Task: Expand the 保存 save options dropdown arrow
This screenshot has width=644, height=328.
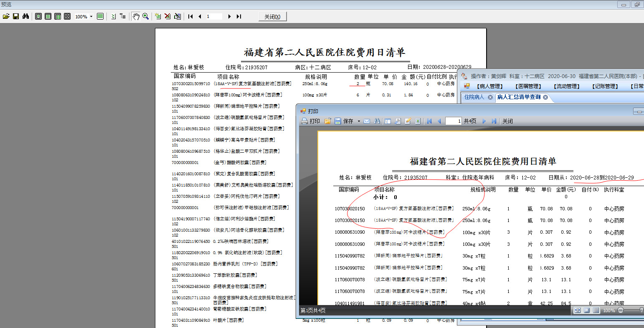Action: tap(359, 121)
